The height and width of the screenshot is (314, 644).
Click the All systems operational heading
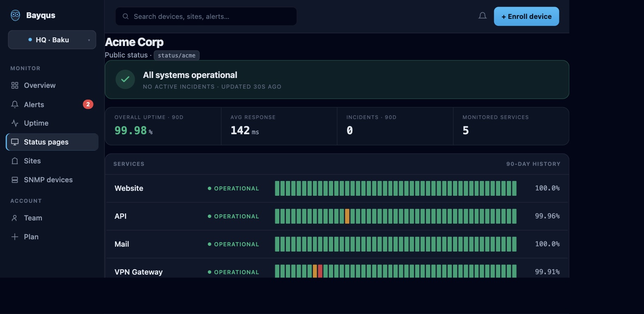click(190, 75)
